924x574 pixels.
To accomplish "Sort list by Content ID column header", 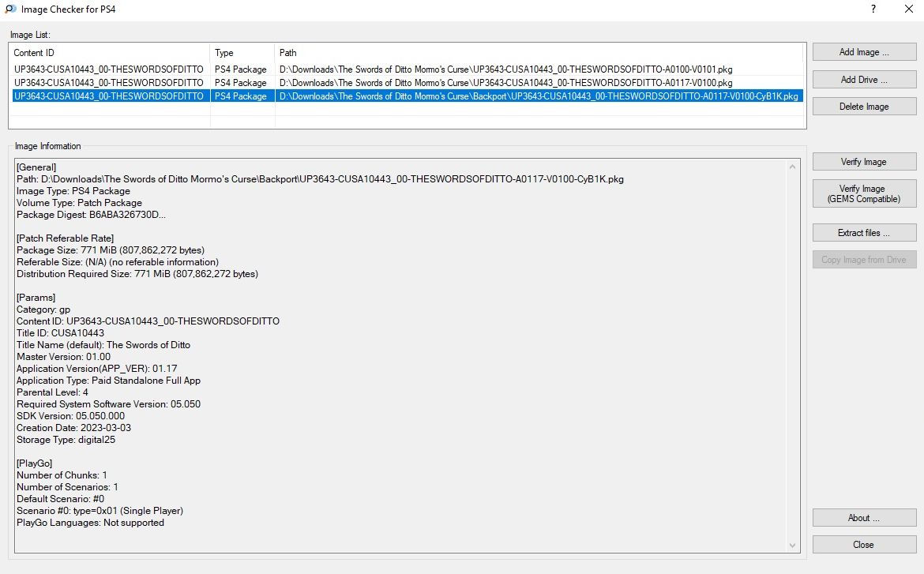I will click(x=110, y=53).
